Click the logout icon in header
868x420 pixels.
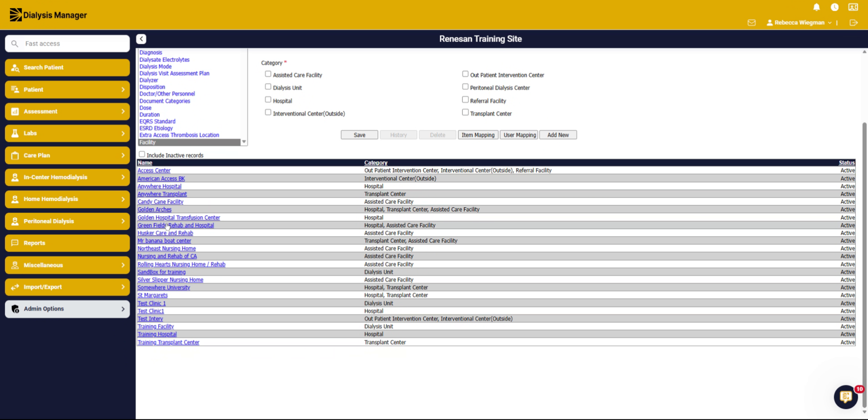[854, 22]
